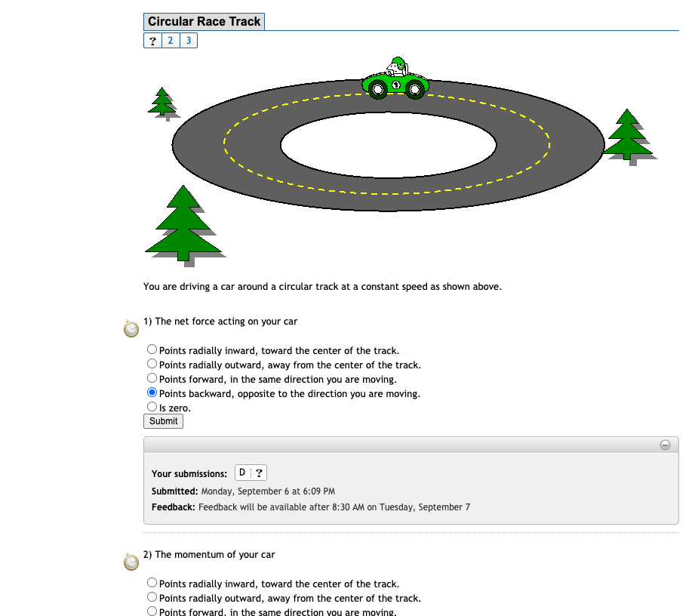Click the stopwatch icon beside question 2

click(x=130, y=562)
